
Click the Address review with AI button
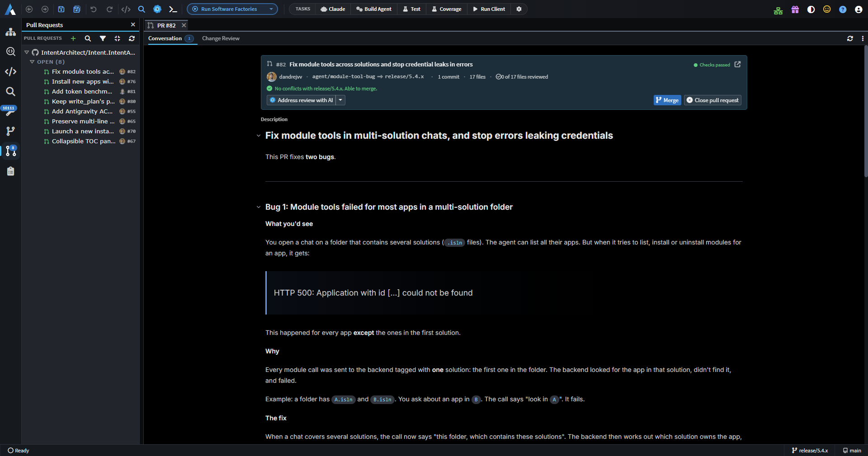[301, 100]
